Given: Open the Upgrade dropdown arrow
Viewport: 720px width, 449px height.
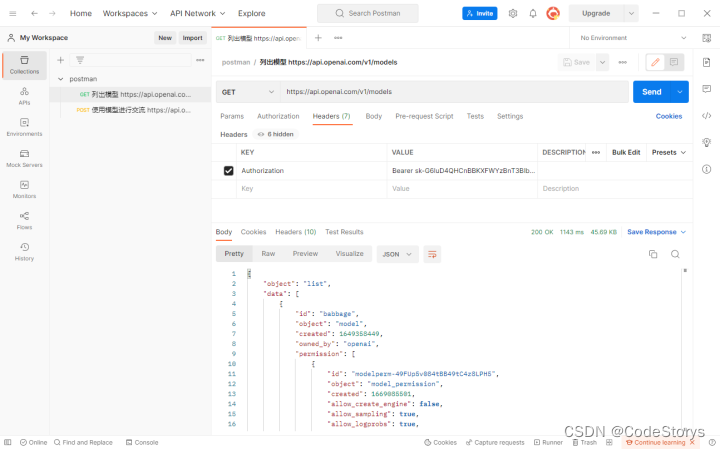Looking at the screenshot, I should (631, 13).
